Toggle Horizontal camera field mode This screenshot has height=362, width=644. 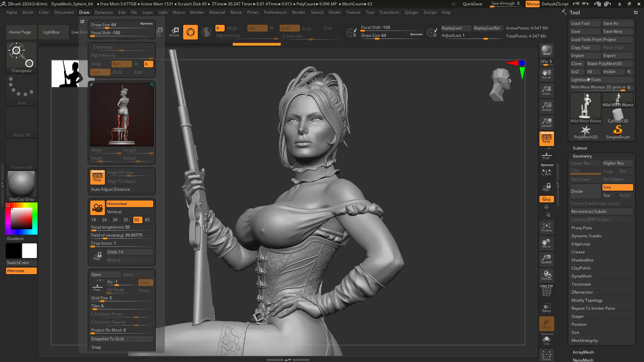pos(129,204)
